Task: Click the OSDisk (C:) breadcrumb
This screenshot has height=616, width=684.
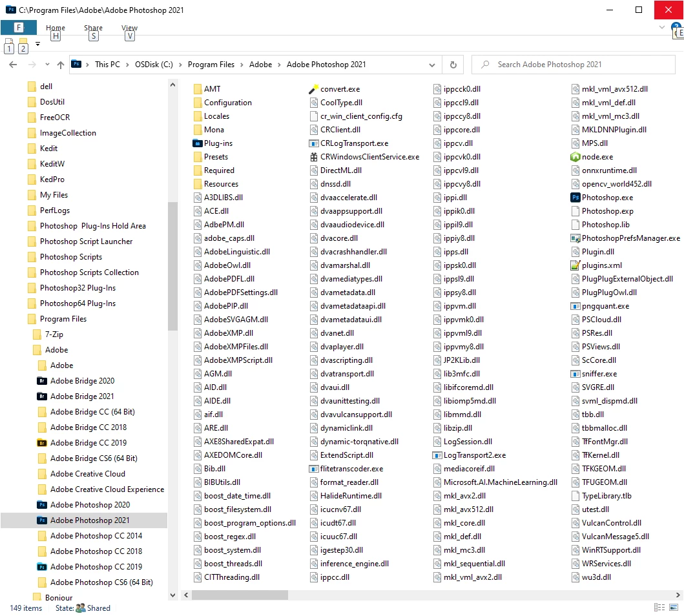Action: point(154,65)
